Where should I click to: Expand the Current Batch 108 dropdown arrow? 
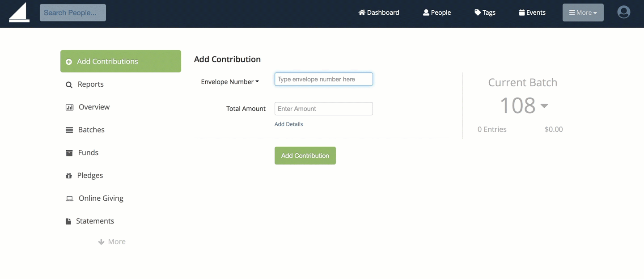(x=544, y=106)
